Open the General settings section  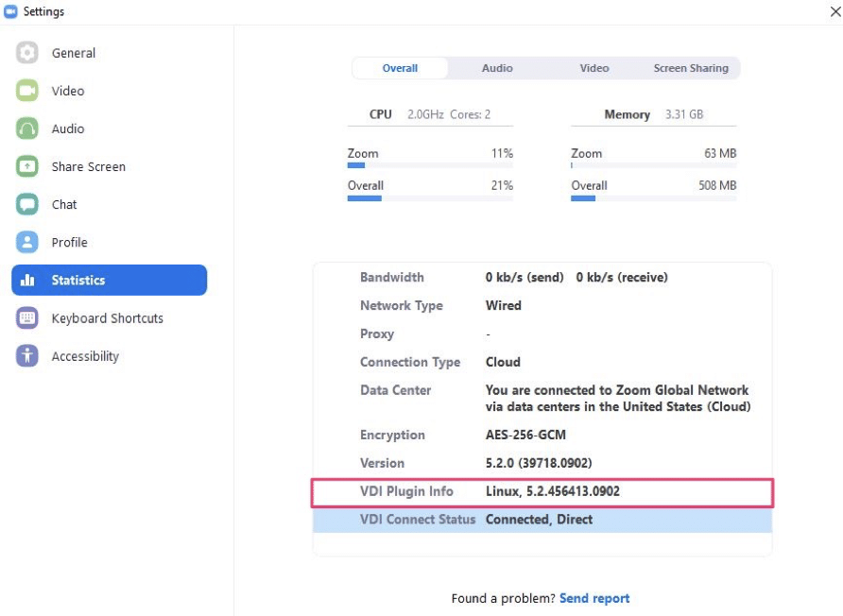coord(109,53)
